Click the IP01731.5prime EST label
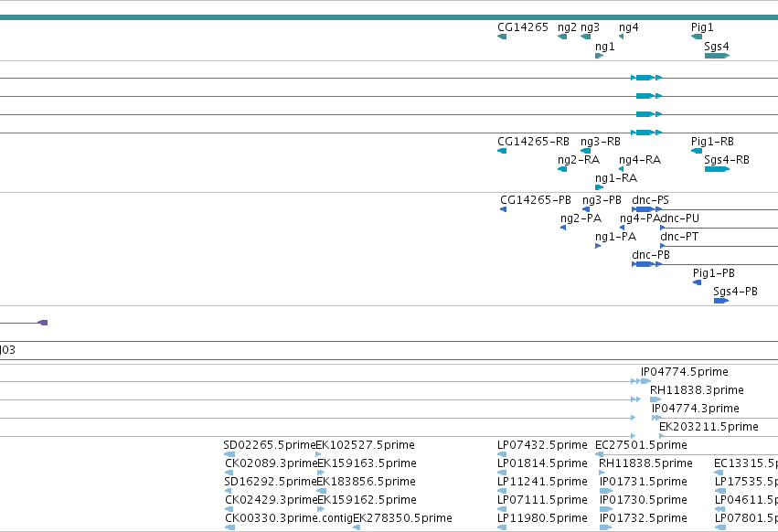This screenshot has height=532, width=778. tap(644, 483)
